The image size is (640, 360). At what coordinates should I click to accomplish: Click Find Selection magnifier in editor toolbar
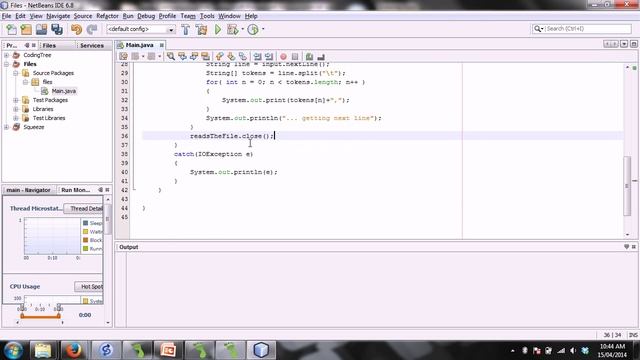point(171,56)
